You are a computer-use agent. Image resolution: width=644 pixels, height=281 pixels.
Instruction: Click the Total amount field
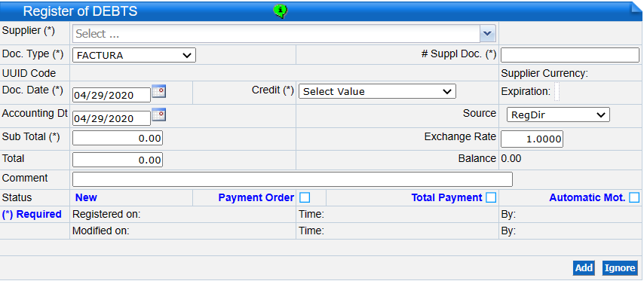click(x=118, y=160)
